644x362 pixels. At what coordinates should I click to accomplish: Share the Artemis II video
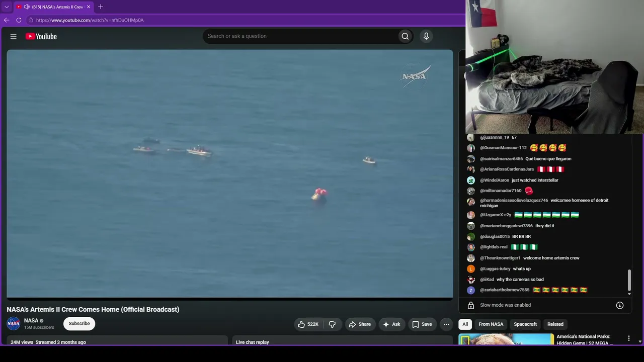[x=360, y=324]
